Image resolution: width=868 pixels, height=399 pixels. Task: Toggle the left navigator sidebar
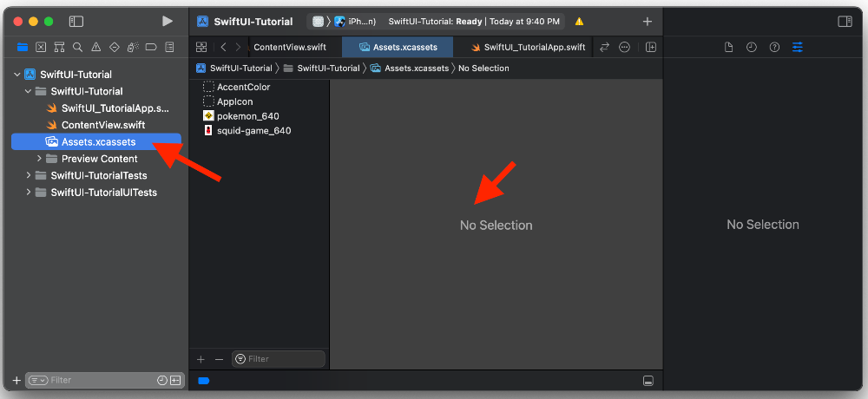pos(76,21)
